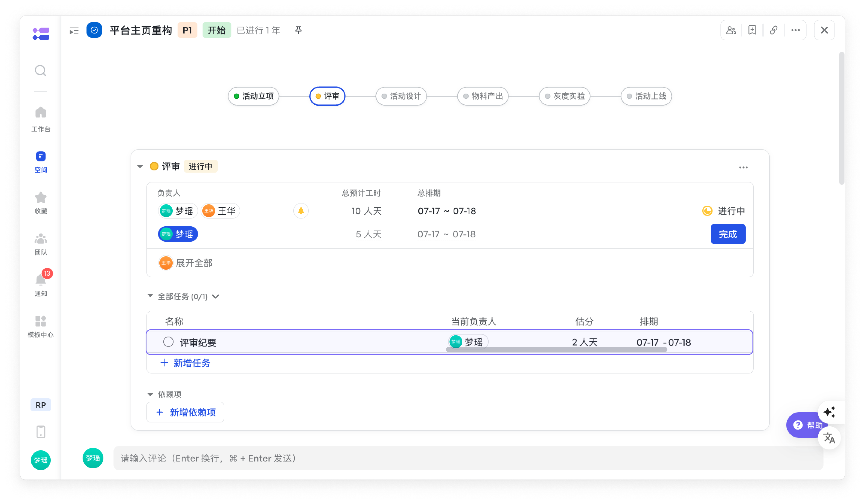Collapse the 评审 node section

coord(140,167)
